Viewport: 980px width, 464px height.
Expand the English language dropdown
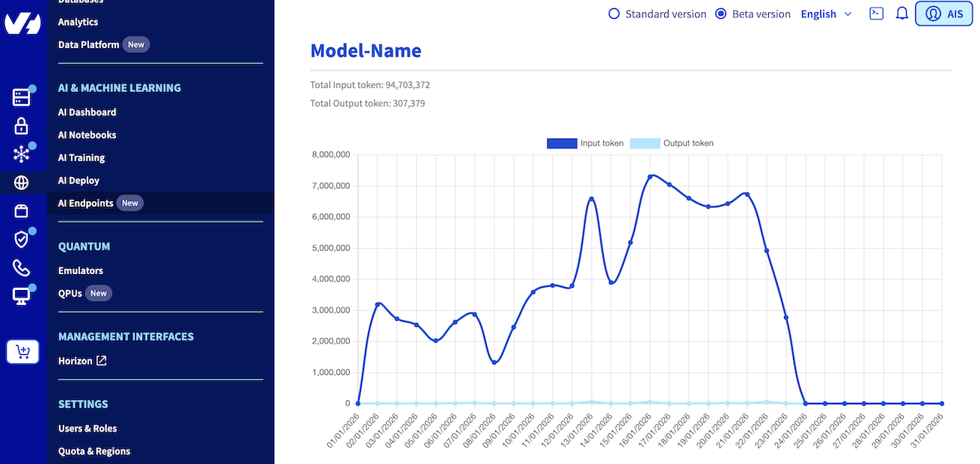(x=825, y=14)
